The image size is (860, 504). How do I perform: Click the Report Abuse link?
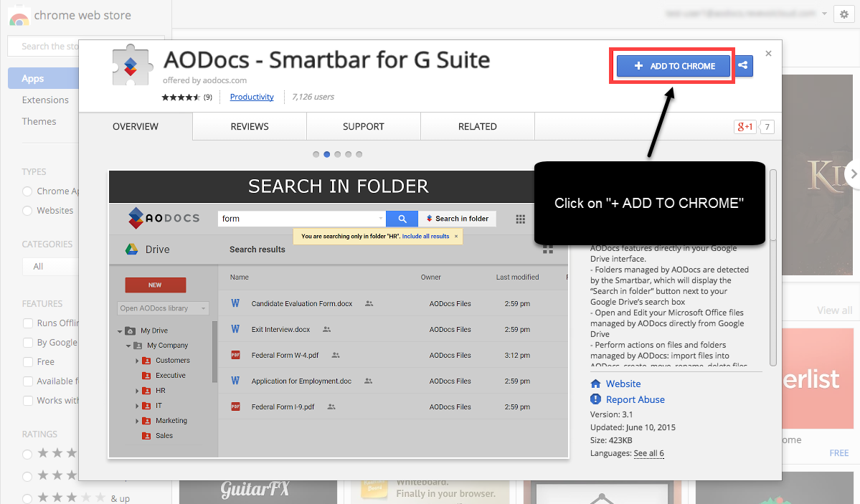pos(635,400)
